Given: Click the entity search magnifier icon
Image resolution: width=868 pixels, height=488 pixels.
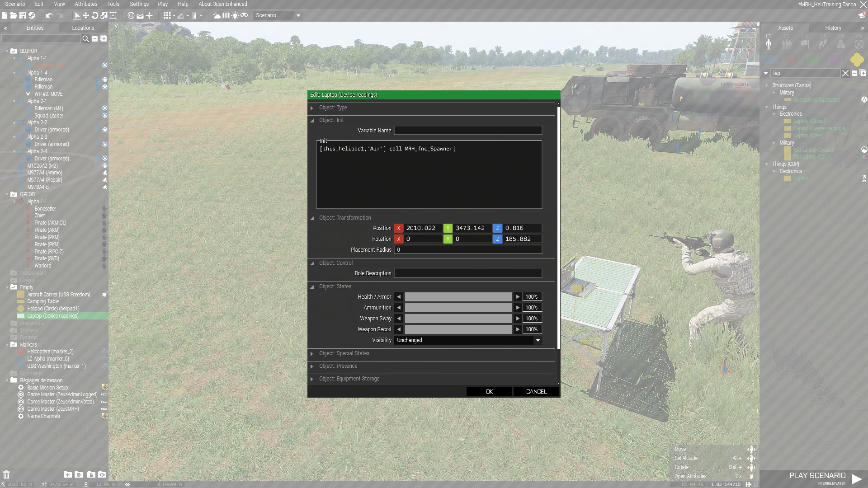Looking at the screenshot, I should 85,39.
